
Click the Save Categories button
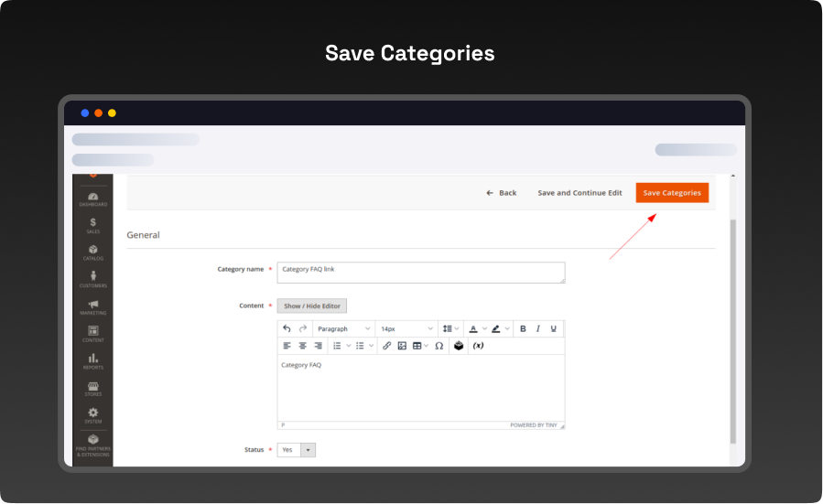672,193
